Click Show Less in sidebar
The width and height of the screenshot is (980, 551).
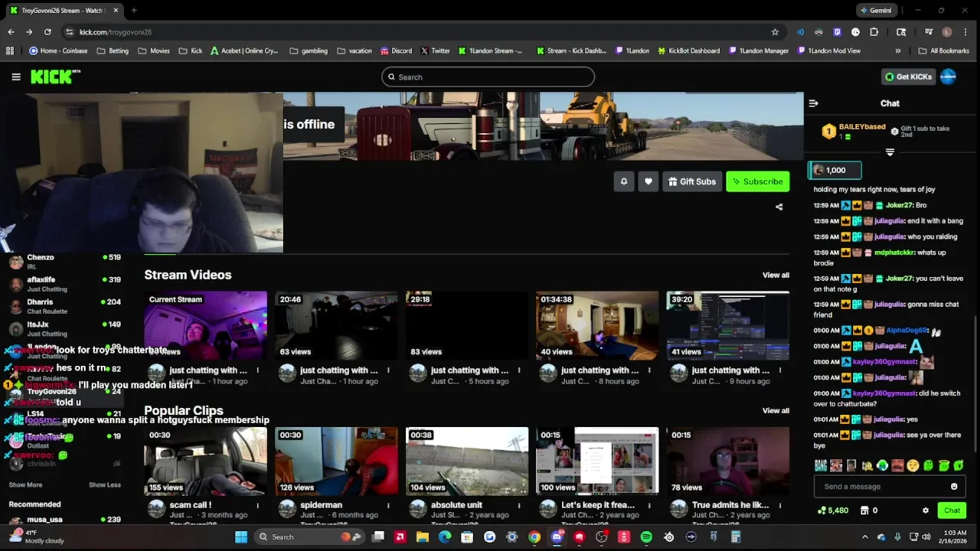(105, 485)
